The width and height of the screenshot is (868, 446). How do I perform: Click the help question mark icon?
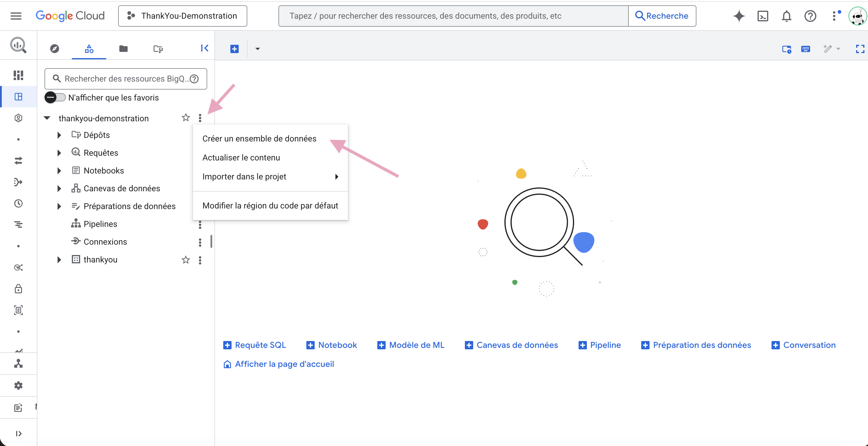click(810, 16)
